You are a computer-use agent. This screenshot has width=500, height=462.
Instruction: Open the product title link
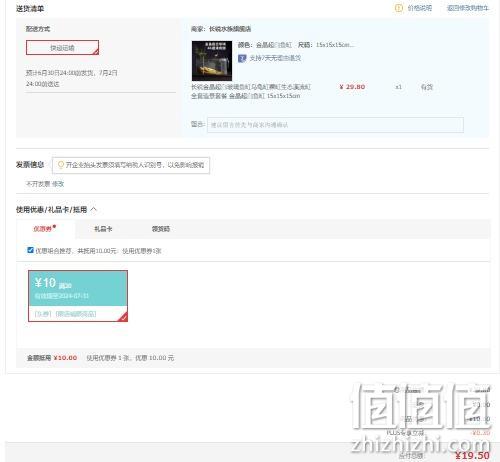click(x=251, y=91)
